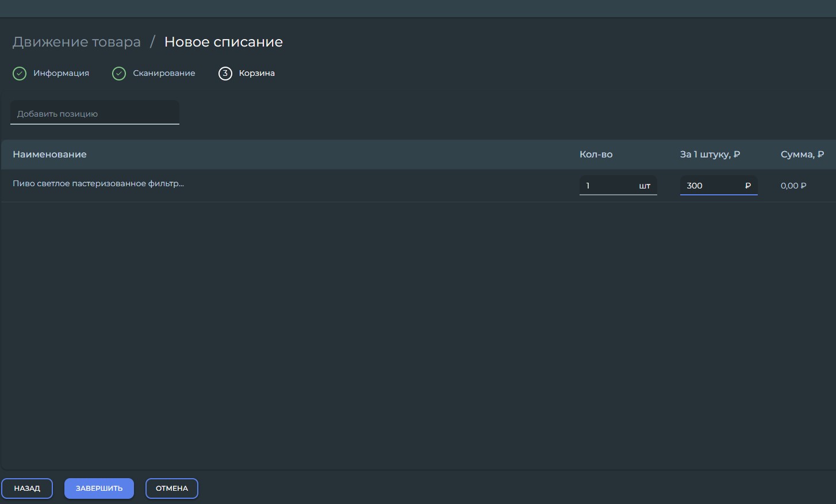Click the Кол-во column header
836x504 pixels.
click(x=596, y=155)
